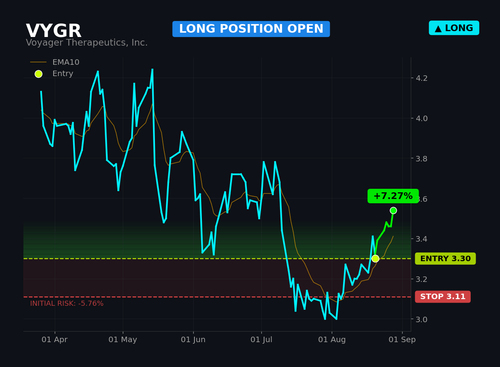Click the LONG direction badge
This screenshot has height=367, width=500.
[454, 28]
